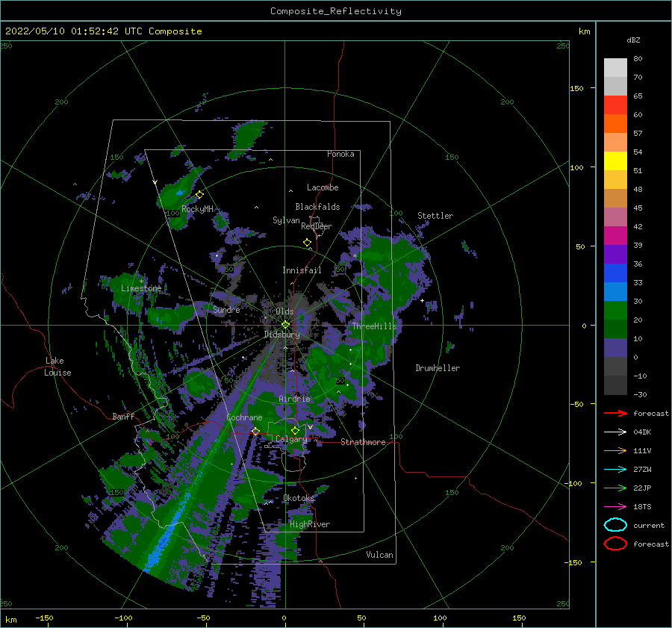Screen dimensions: 672x628
Task: Click the Lacombe city label
Action: (323, 187)
